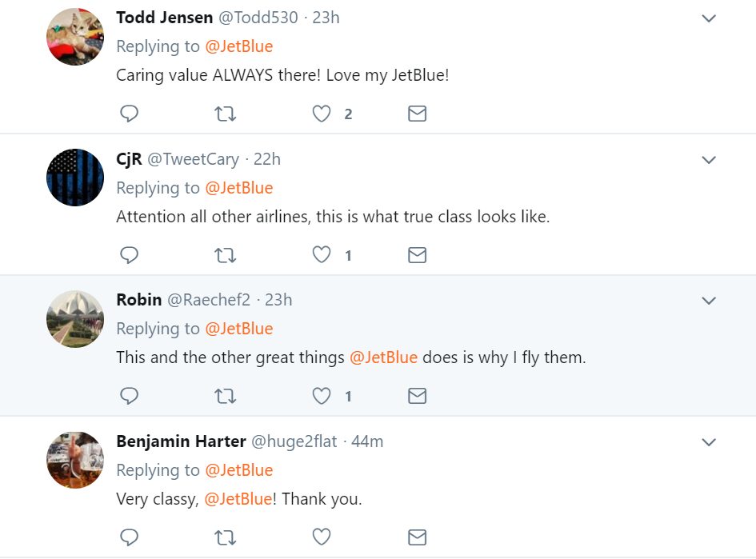Click the reply bubble on CjR's tweet
Viewport: 756px width, 559px height.
click(129, 254)
